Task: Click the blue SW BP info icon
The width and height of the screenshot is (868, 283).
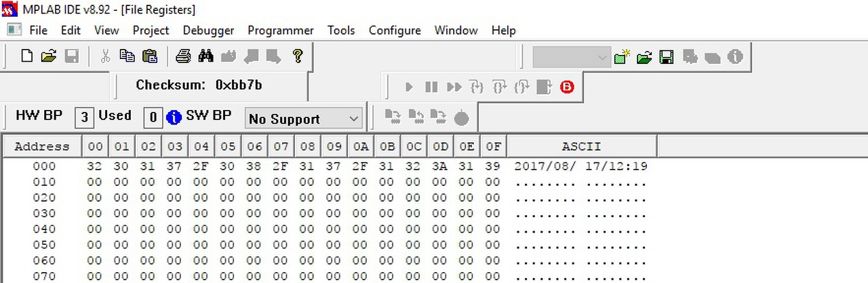Action: [174, 117]
